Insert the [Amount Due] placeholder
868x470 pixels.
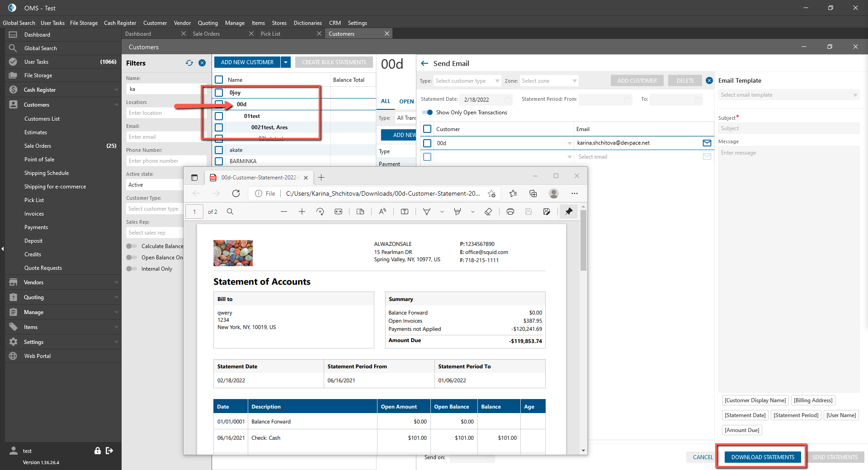742,430
